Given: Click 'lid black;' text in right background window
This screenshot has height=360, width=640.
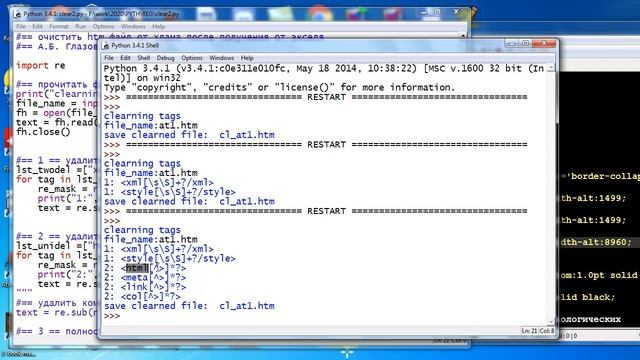Looking at the screenshot, I should click(587, 297).
